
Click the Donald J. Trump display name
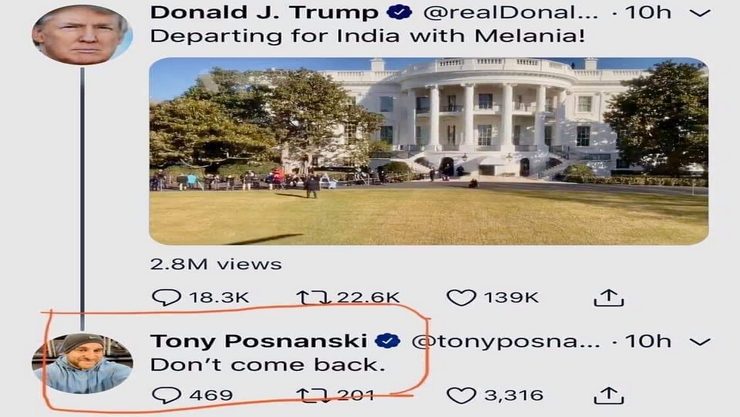pyautogui.click(x=264, y=13)
